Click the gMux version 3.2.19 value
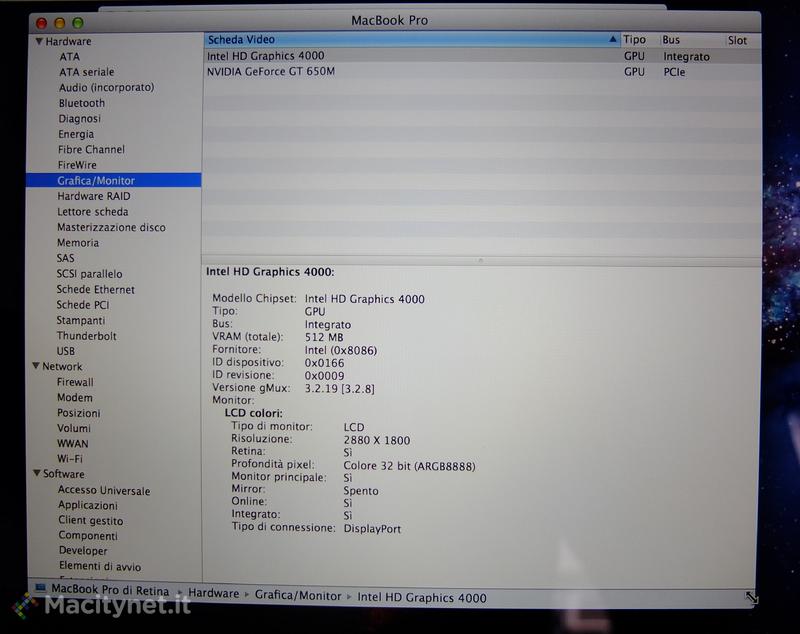 coord(339,389)
